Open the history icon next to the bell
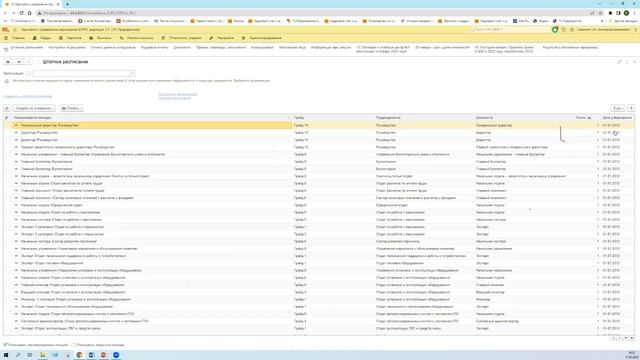This screenshot has width=640, height=360. pos(564,30)
